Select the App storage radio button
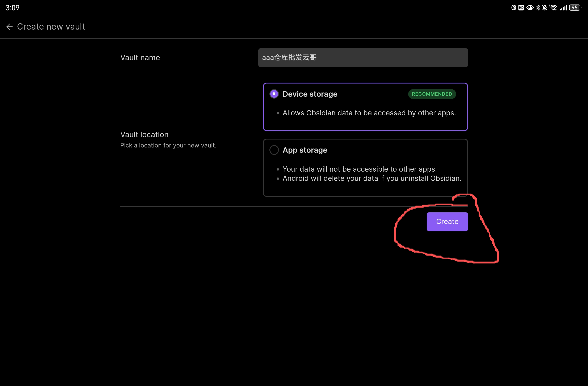 tap(274, 150)
